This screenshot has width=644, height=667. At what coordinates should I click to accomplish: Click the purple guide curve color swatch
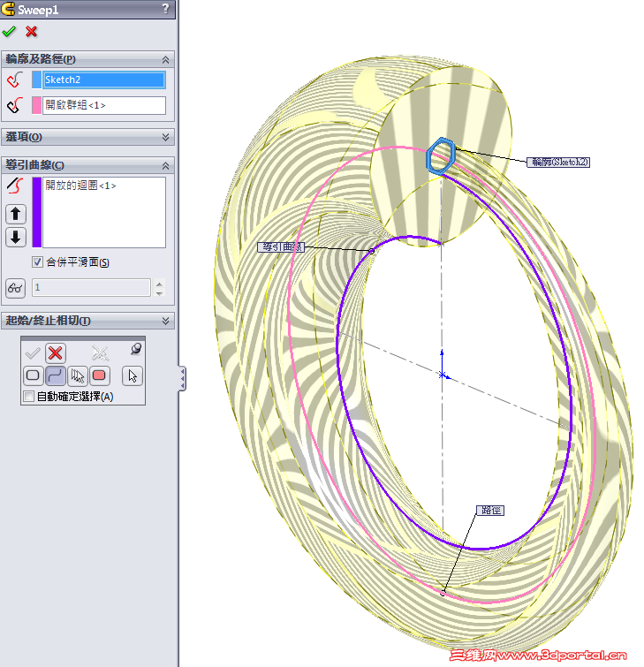pos(37,212)
